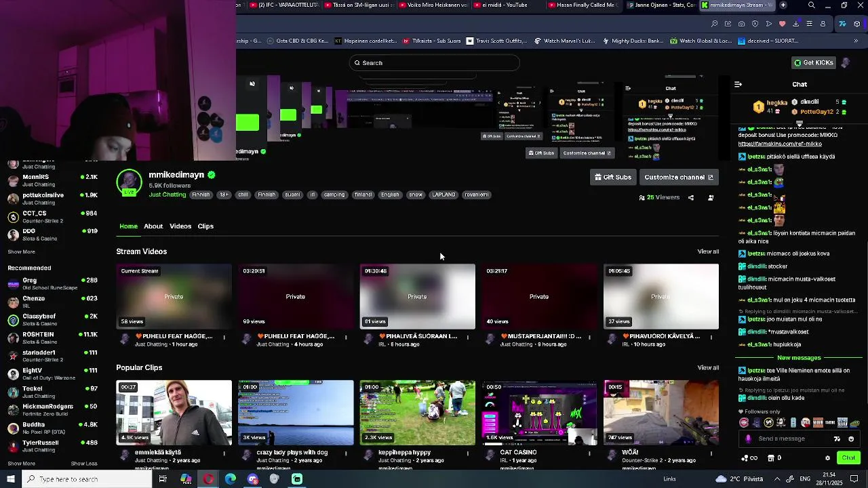Open the browser extensions cube icon
The image size is (868, 488).
[857, 24]
